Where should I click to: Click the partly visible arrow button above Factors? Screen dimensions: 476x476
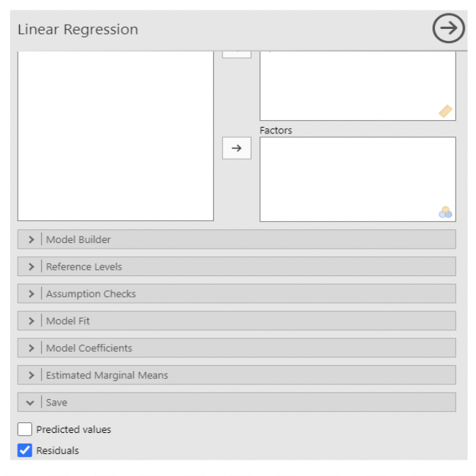tap(237, 54)
